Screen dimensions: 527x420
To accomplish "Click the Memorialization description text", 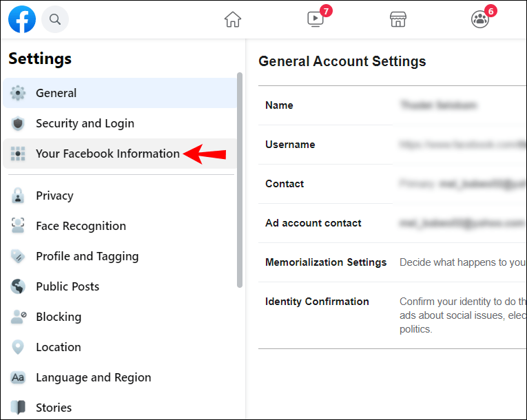I will point(462,262).
